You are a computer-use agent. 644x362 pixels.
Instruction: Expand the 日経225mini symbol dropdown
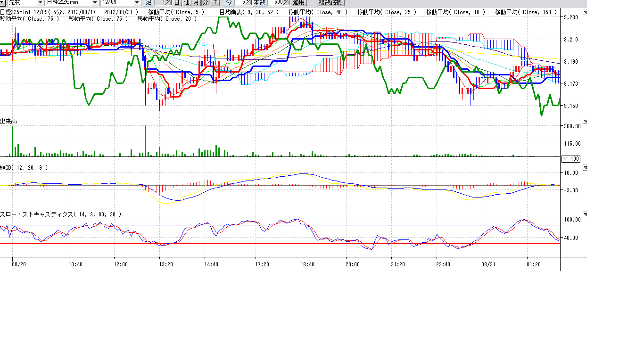tap(95, 2)
